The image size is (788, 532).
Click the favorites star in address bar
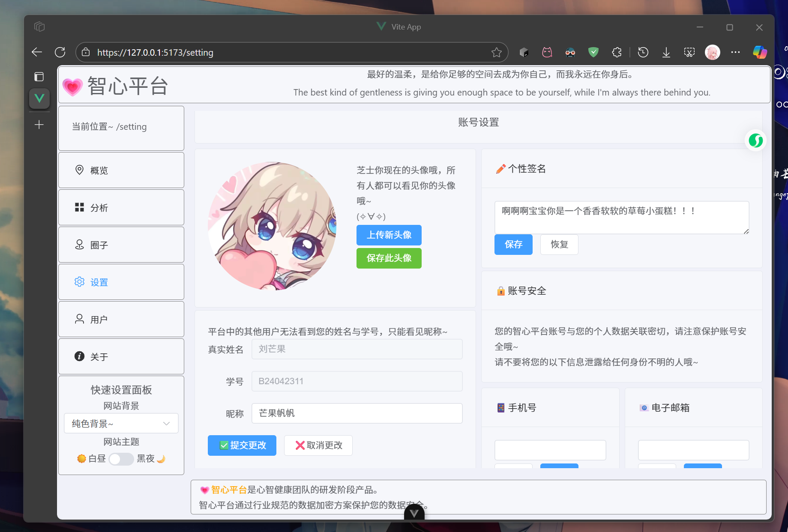click(x=496, y=52)
